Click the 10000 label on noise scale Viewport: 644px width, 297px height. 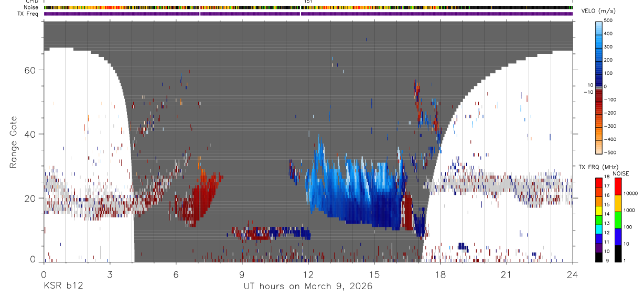coord(631,193)
